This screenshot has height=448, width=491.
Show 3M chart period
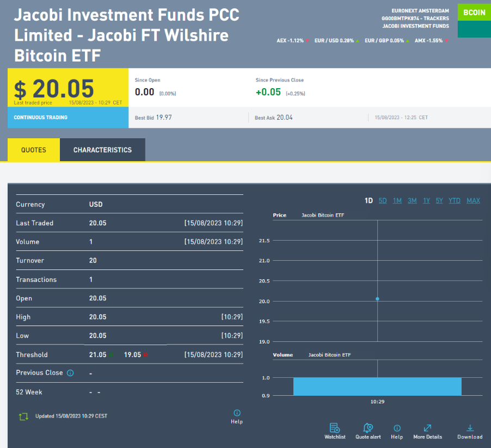412,201
